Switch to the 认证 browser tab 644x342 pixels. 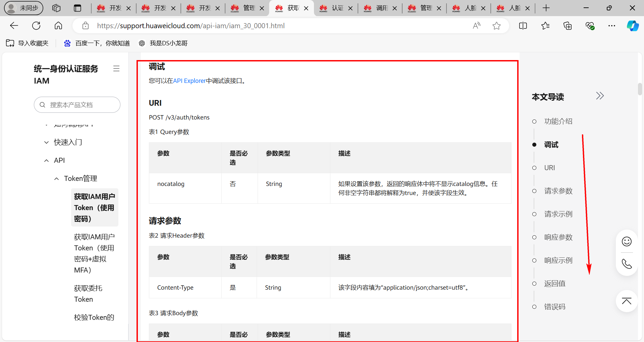click(336, 8)
